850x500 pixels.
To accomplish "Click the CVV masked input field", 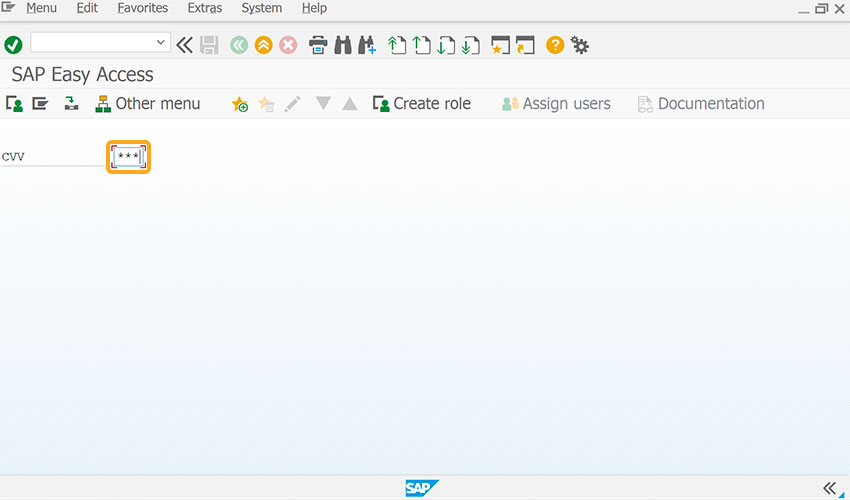I will [x=128, y=157].
